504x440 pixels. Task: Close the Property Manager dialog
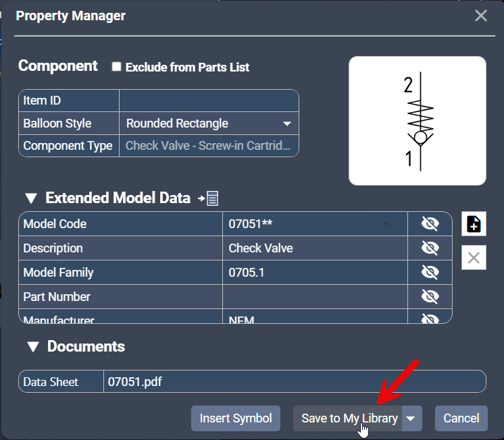pyautogui.click(x=481, y=16)
